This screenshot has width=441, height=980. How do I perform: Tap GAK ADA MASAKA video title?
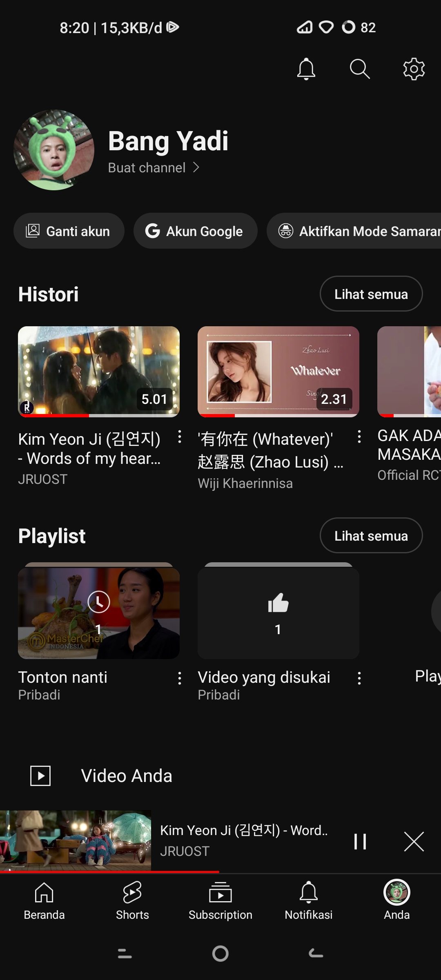[x=409, y=445]
